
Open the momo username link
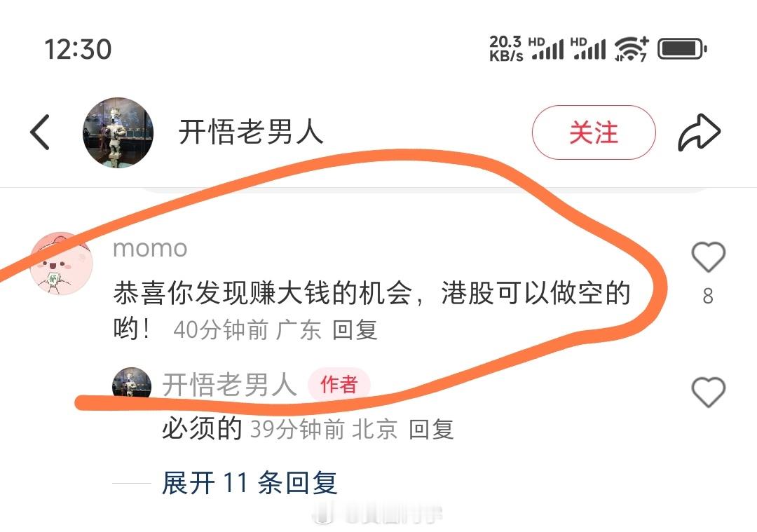click(150, 249)
